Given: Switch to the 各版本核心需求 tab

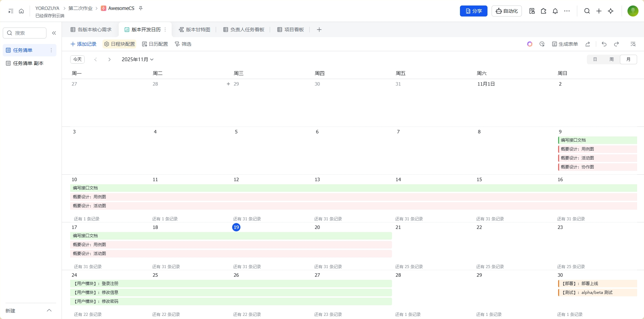Looking at the screenshot, I should pos(91,30).
